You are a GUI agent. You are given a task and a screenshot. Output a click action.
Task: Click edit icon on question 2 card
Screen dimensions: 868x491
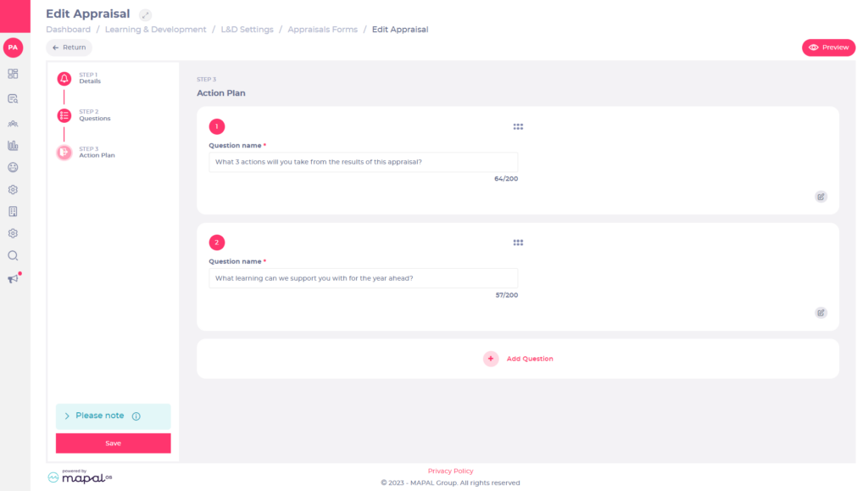pyautogui.click(x=821, y=313)
